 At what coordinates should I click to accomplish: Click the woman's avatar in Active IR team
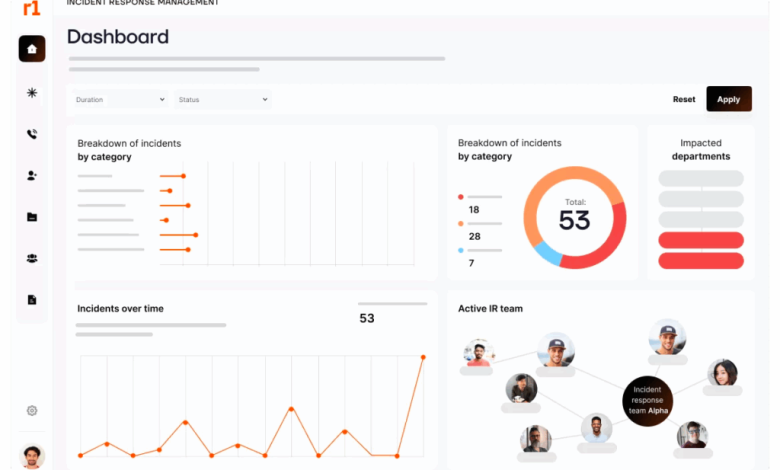[x=722, y=373]
